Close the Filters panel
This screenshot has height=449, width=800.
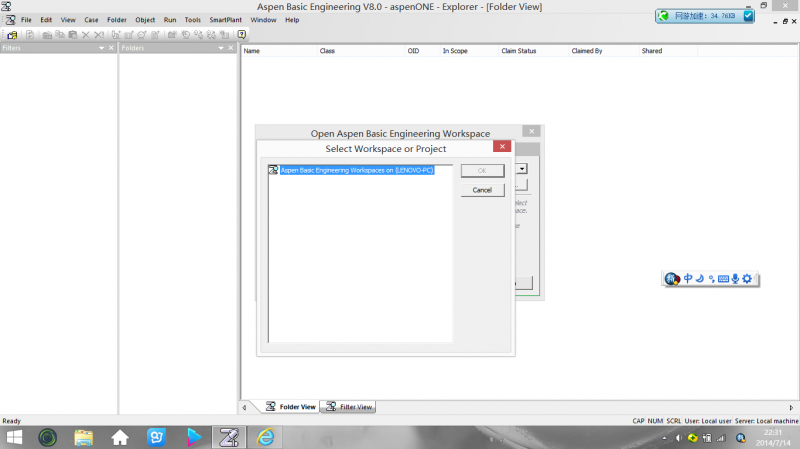tap(111, 48)
